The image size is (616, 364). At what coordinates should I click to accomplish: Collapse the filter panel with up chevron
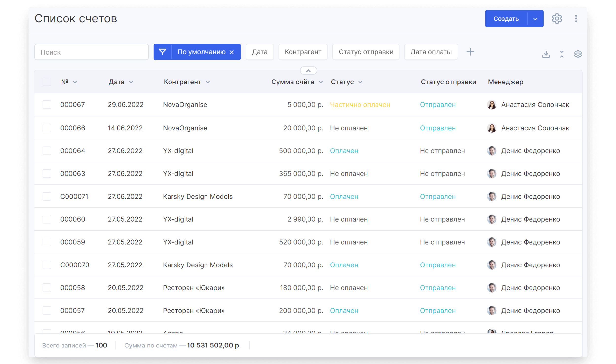(308, 71)
